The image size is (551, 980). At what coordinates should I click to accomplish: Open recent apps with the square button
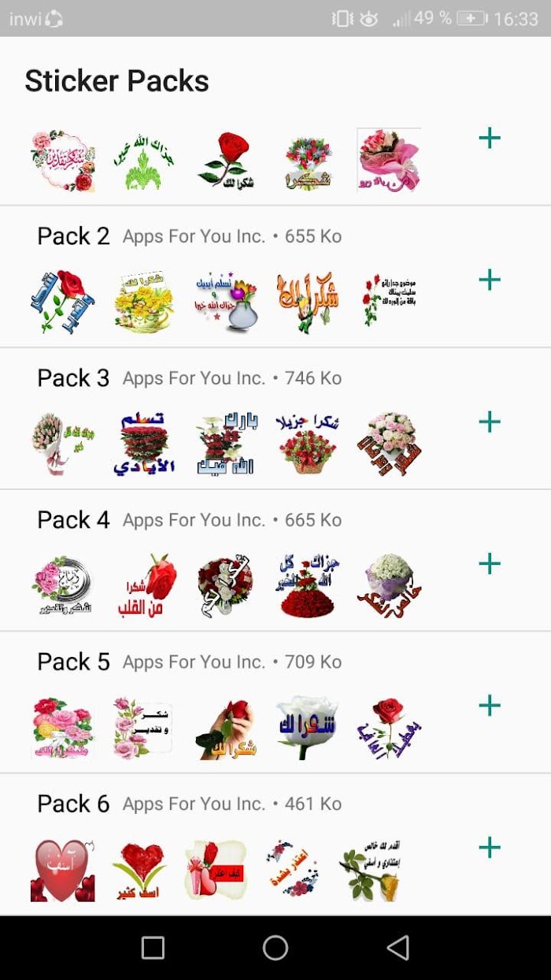[153, 948]
